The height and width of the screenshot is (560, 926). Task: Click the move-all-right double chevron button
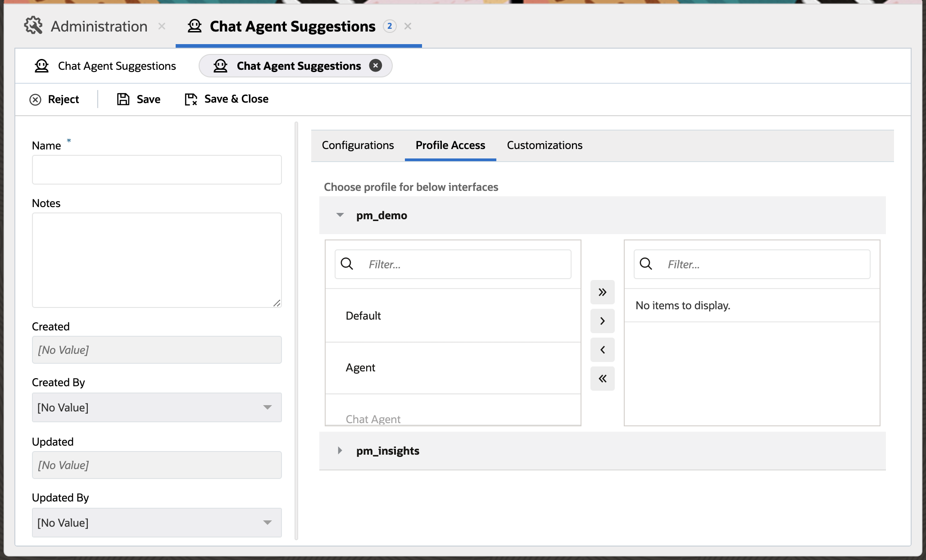click(x=603, y=292)
